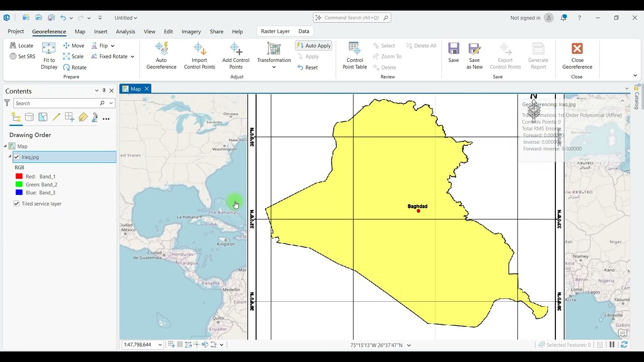This screenshot has width=644, height=362.
Task: Select the Move tool
Action: pyautogui.click(x=73, y=46)
